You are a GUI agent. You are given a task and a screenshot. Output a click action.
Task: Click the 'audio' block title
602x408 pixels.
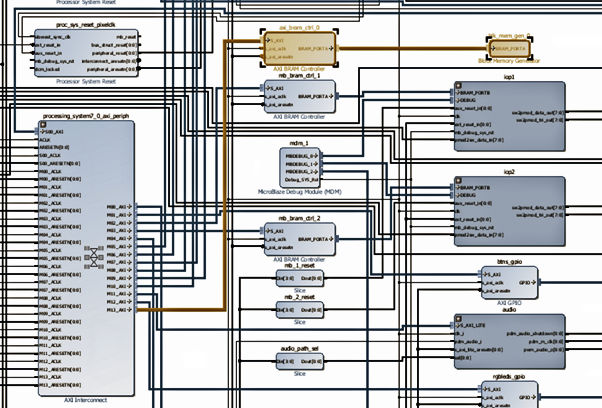(509, 309)
